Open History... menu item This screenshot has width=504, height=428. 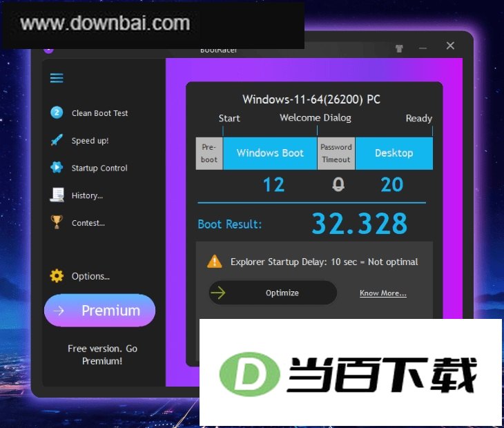coord(87,195)
